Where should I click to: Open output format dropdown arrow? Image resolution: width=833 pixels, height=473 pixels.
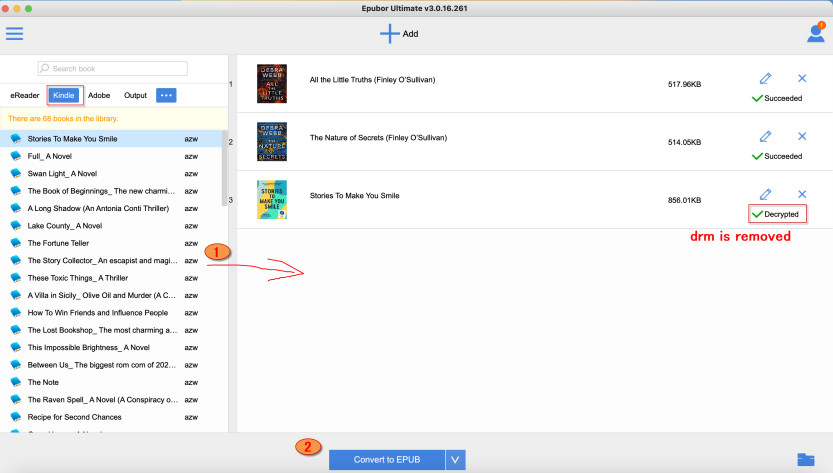tap(455, 460)
